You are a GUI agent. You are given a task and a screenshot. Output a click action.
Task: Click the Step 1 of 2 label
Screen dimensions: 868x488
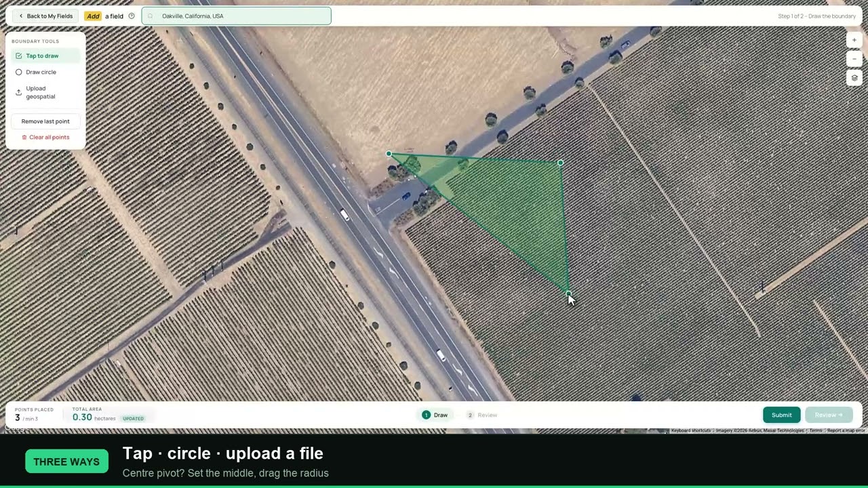tap(816, 16)
